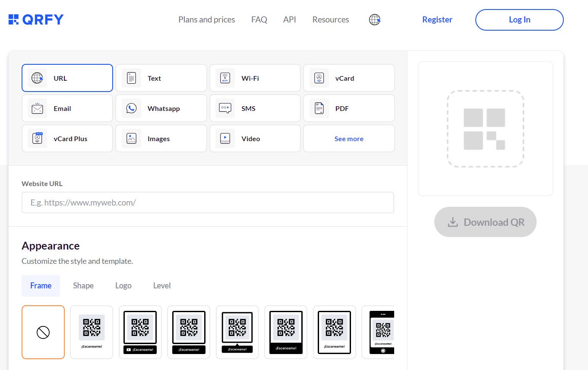
Task: Select the no-frame option
Action: (x=43, y=332)
